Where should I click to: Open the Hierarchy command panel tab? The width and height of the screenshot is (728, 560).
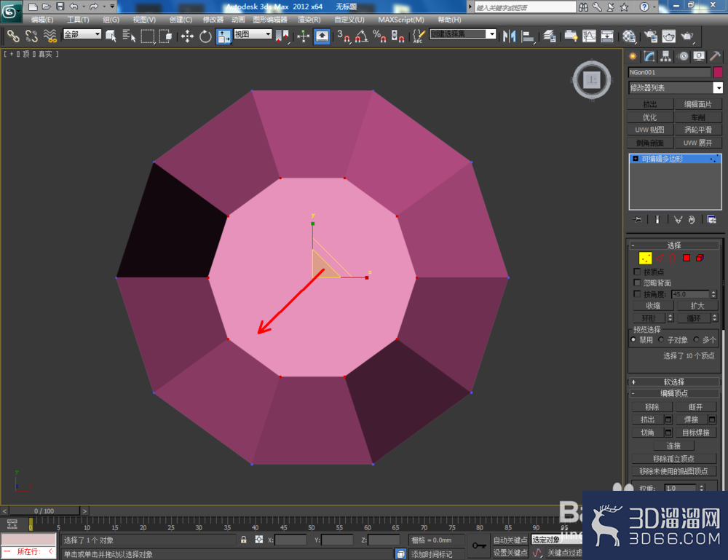pyautogui.click(x=666, y=57)
